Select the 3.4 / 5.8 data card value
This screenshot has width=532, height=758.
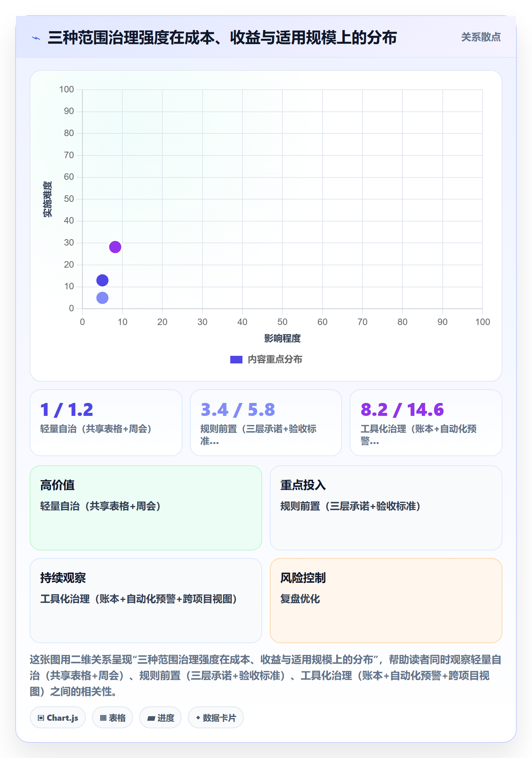tap(237, 410)
